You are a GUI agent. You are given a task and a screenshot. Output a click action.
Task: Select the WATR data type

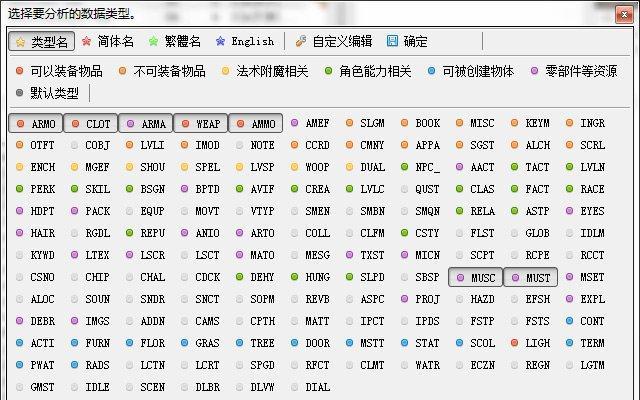(x=420, y=366)
